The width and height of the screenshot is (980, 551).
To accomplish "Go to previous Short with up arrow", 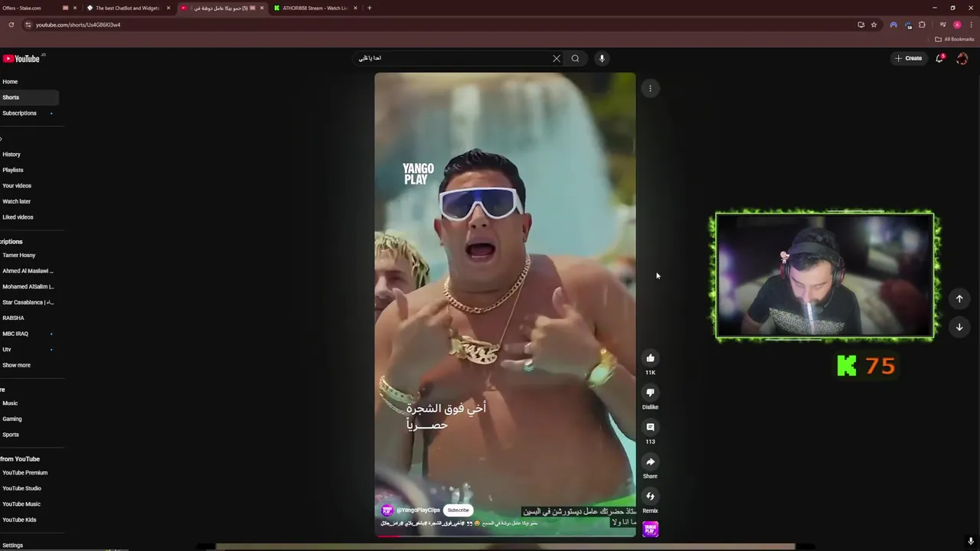I will coord(959,298).
